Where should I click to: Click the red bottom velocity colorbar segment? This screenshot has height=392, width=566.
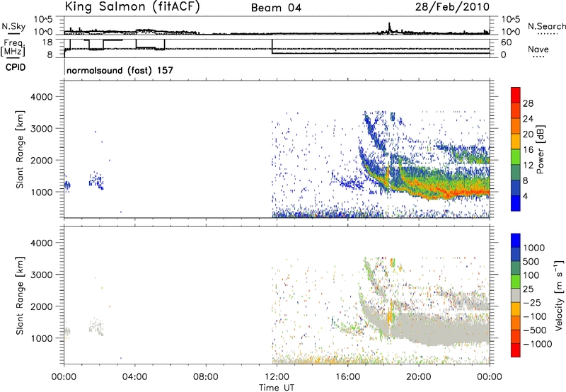point(516,350)
